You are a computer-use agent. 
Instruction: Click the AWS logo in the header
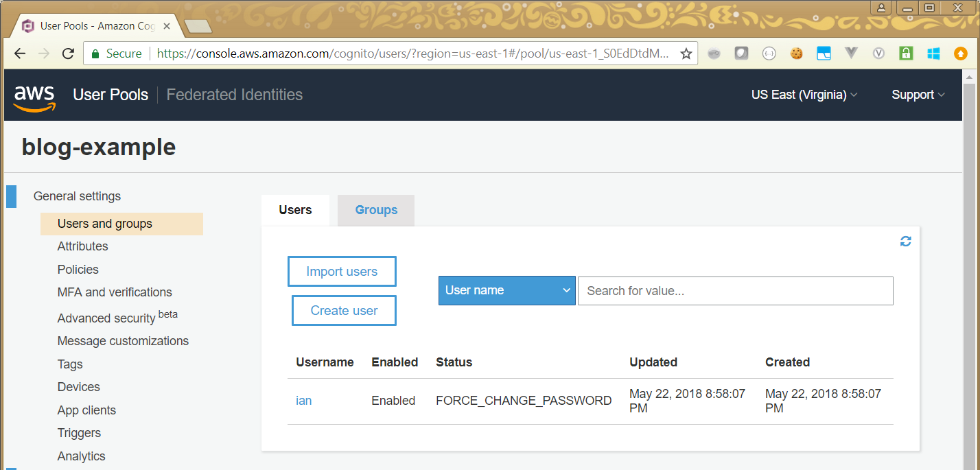coord(34,96)
